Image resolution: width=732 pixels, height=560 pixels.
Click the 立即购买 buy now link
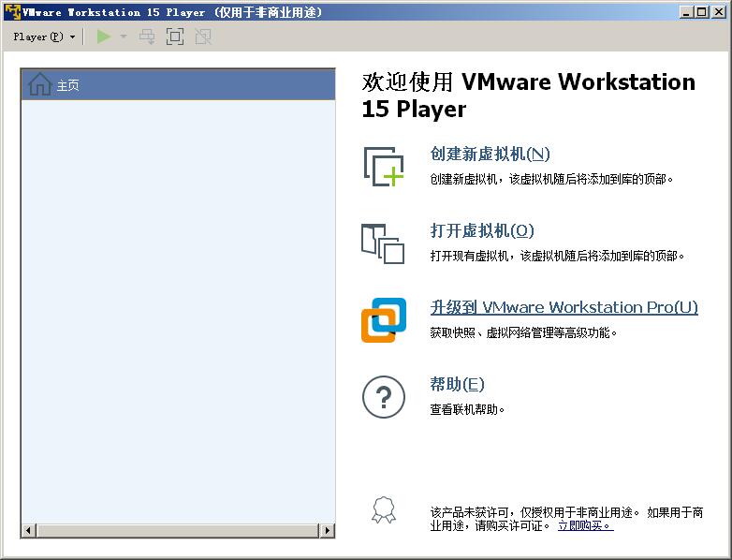point(585,525)
